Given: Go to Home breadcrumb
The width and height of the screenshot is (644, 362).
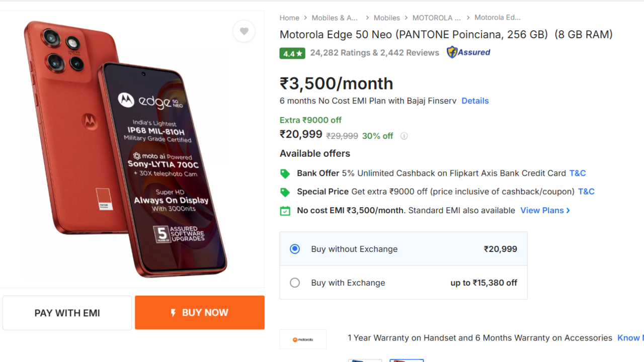Looking at the screenshot, I should point(289,18).
